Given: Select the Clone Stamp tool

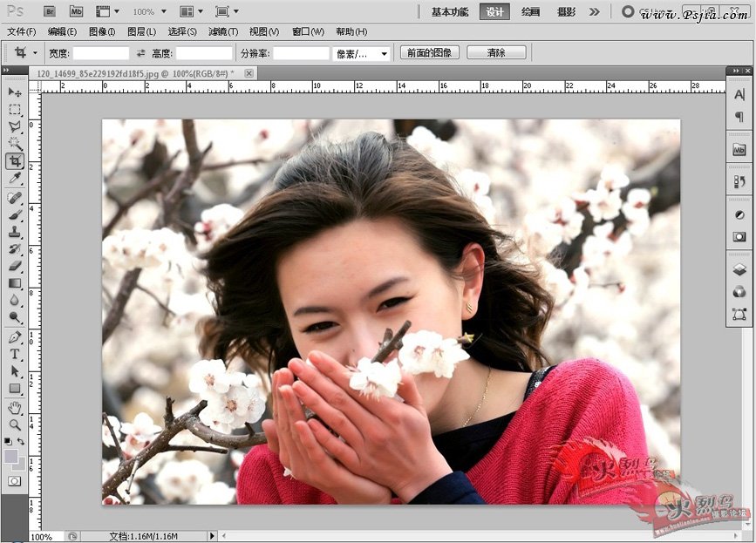Looking at the screenshot, I should pos(15,232).
